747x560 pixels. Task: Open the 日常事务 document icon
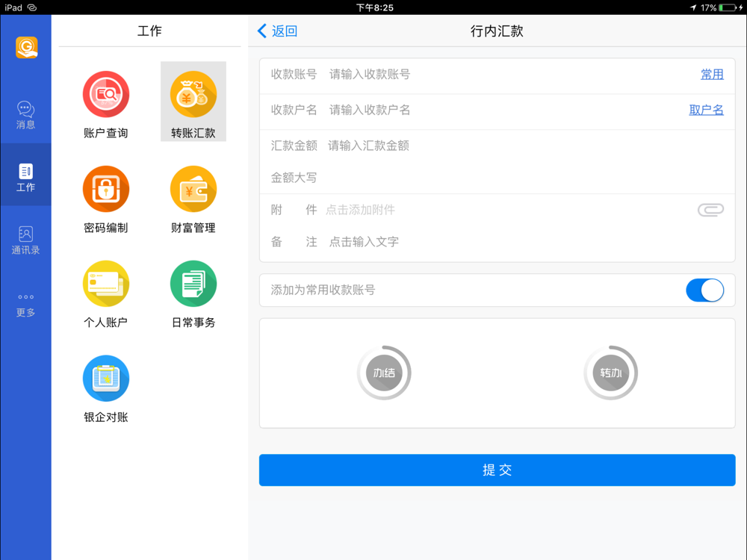pos(193,284)
